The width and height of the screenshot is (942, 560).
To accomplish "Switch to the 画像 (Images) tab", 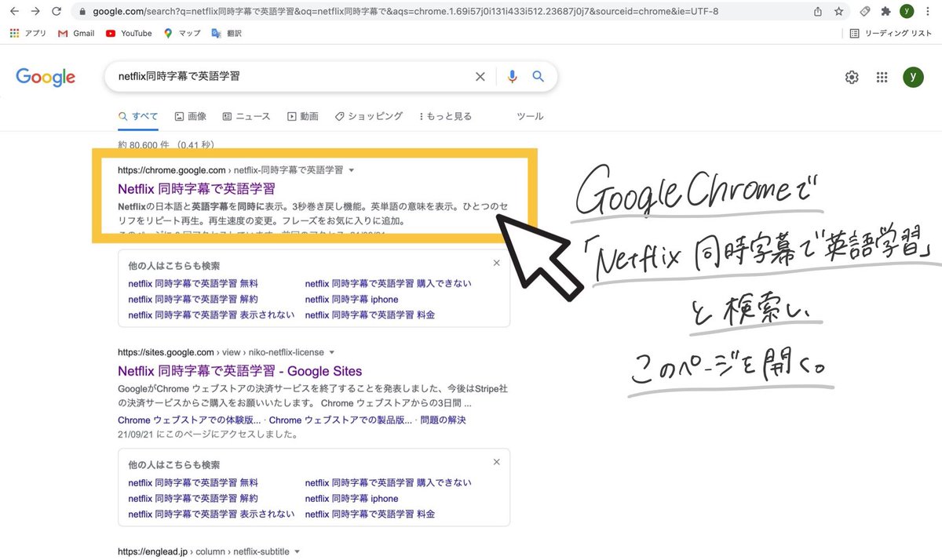I will tap(191, 116).
